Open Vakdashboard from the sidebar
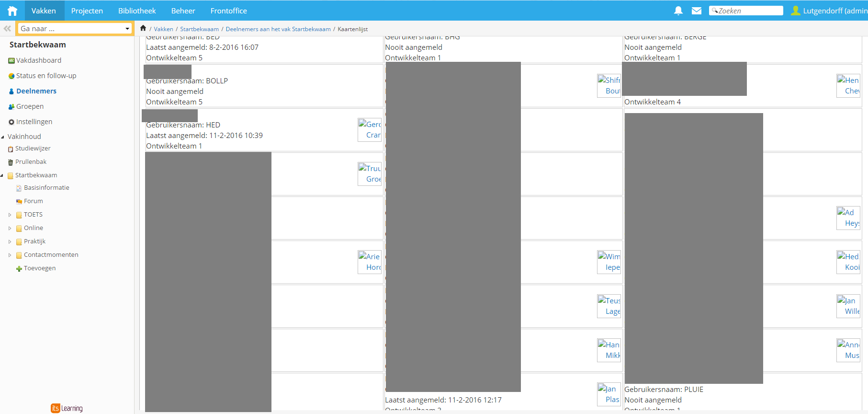This screenshot has width=868, height=414. (38, 60)
